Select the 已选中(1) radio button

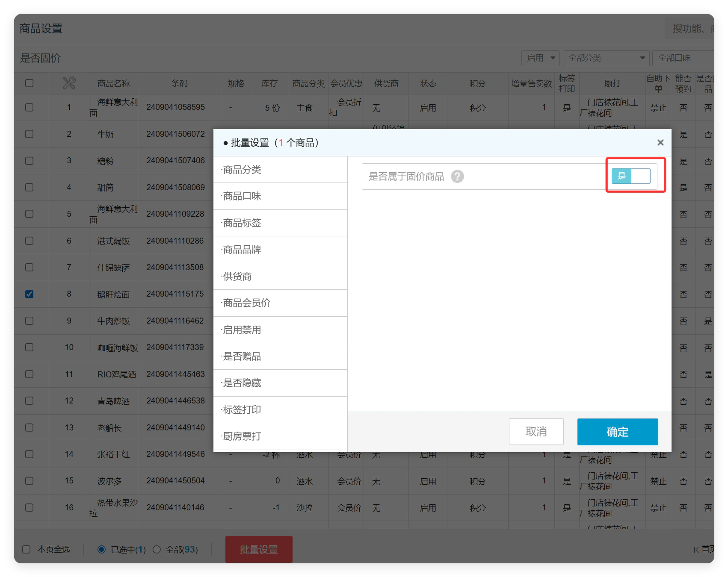tap(101, 549)
